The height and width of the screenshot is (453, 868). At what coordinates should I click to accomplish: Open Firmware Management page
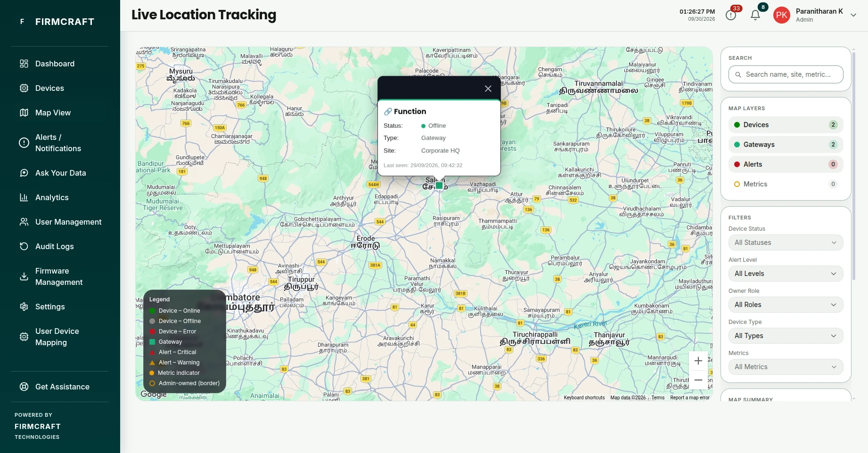(x=59, y=276)
